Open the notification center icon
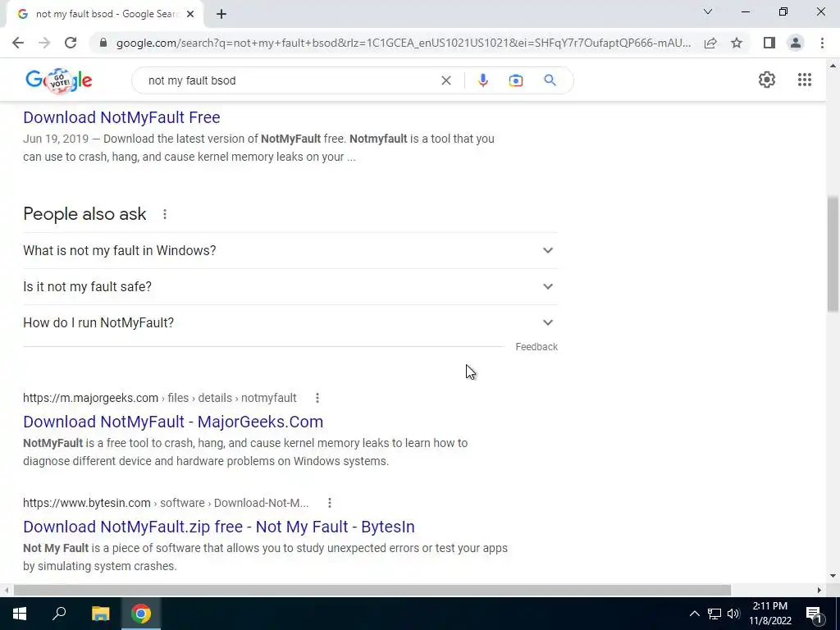Screen dimensions: 840x630 (x=814, y=614)
